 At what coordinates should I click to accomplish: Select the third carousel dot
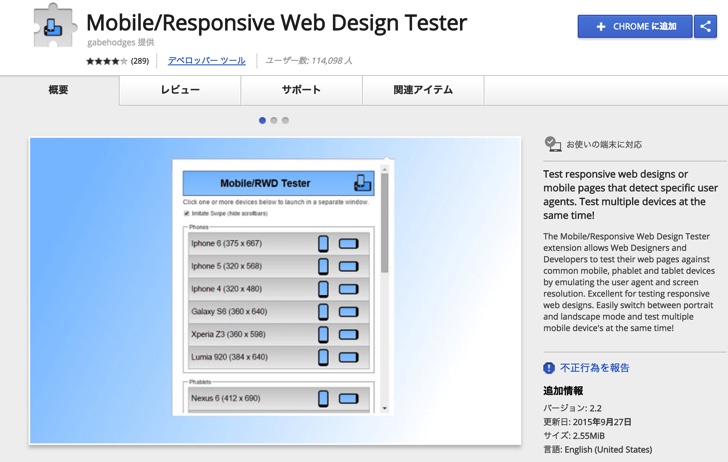(286, 120)
